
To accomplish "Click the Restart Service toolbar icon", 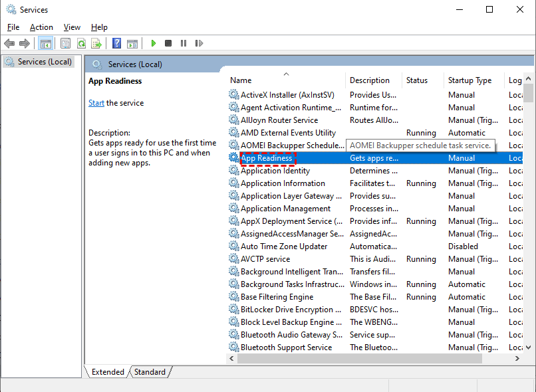I will [199, 43].
